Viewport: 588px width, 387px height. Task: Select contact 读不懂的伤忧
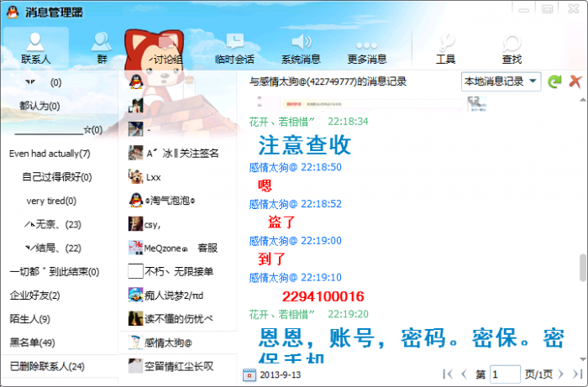(177, 319)
